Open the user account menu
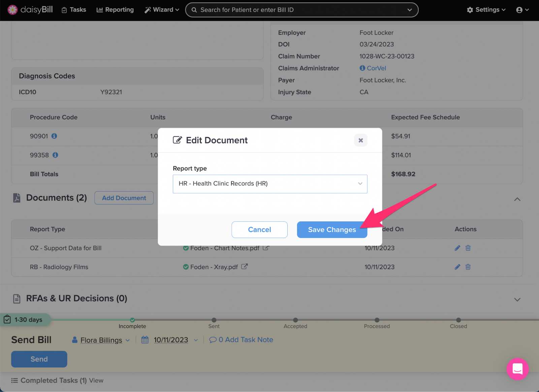This screenshot has width=539, height=392. [522, 10]
